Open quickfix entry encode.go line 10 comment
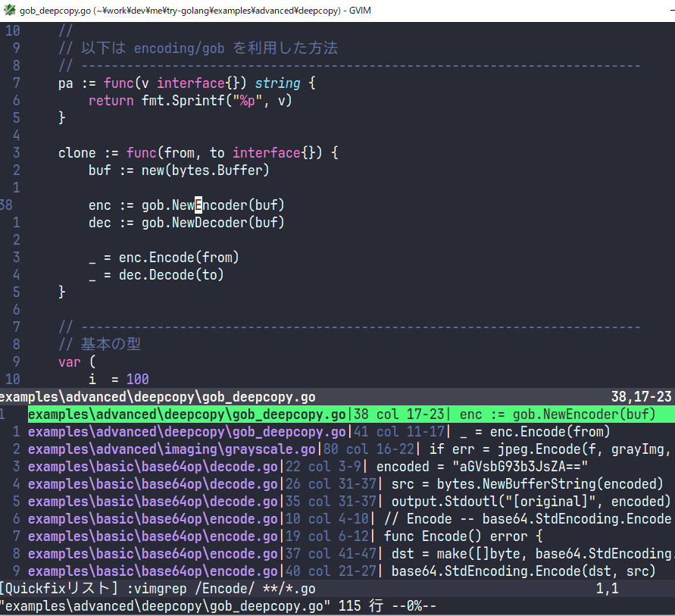 [349, 519]
